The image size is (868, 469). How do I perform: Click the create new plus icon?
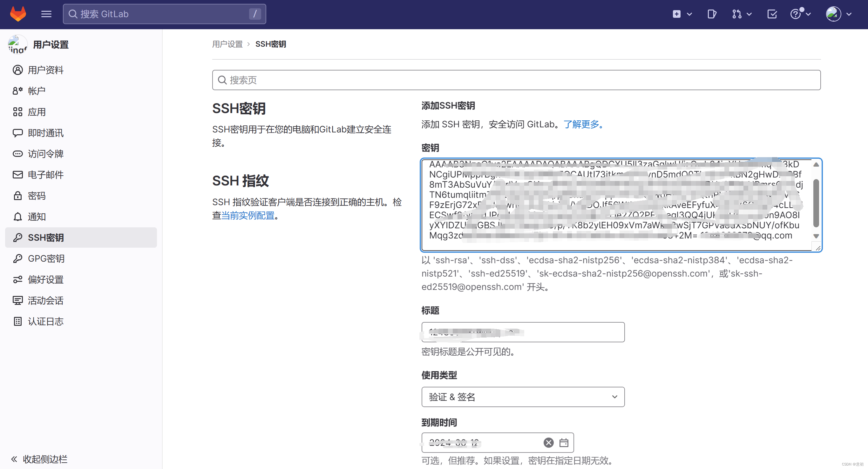677,14
